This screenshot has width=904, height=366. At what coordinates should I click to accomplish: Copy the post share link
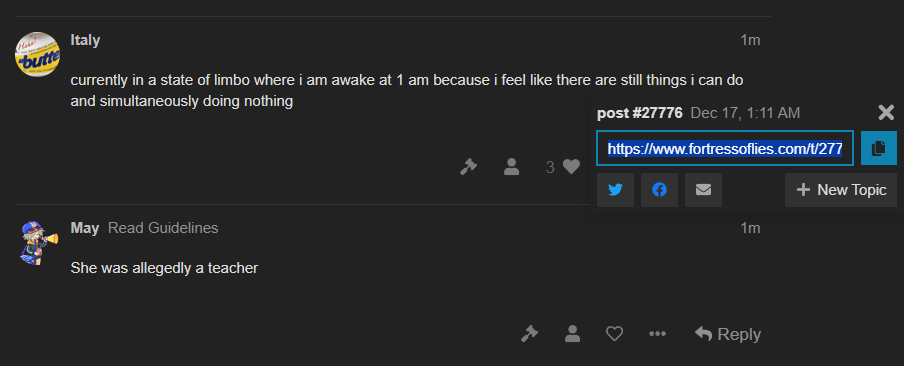coord(879,148)
